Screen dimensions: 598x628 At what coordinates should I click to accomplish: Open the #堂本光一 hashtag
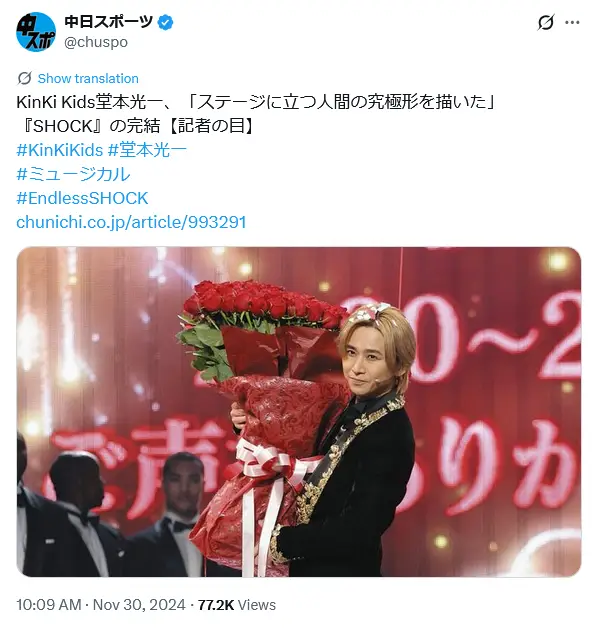[x=147, y=150]
